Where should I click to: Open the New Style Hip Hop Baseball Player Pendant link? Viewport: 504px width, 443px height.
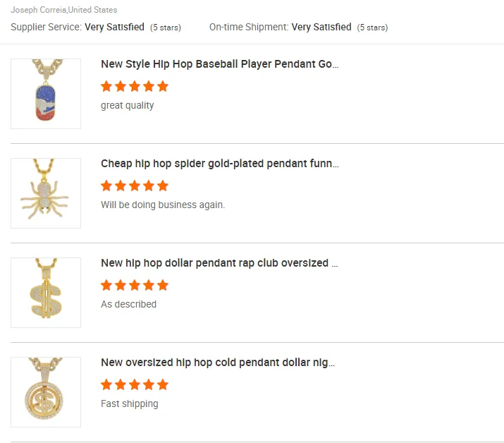[219, 64]
